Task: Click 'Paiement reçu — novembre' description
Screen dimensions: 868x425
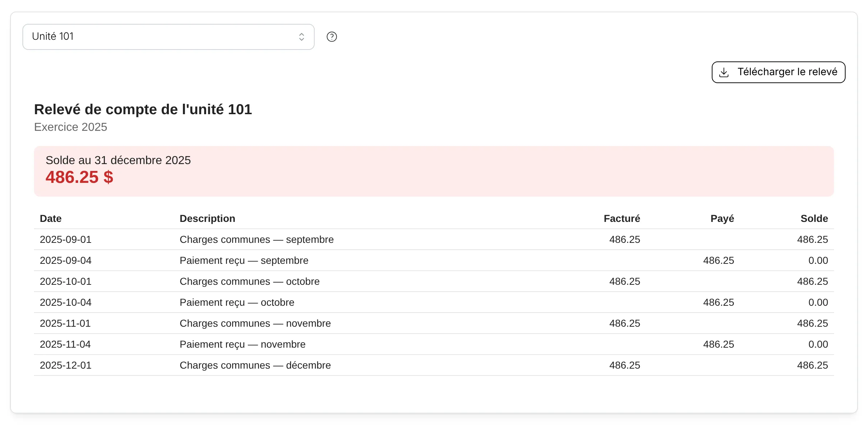Action: (x=242, y=344)
